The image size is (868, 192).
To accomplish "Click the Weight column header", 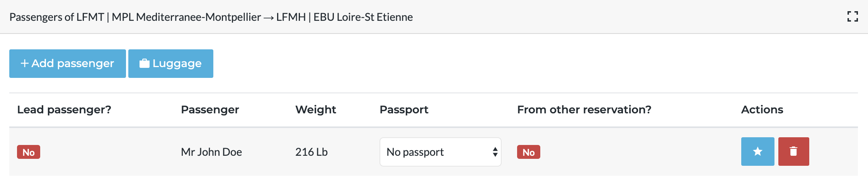I will [x=315, y=109].
